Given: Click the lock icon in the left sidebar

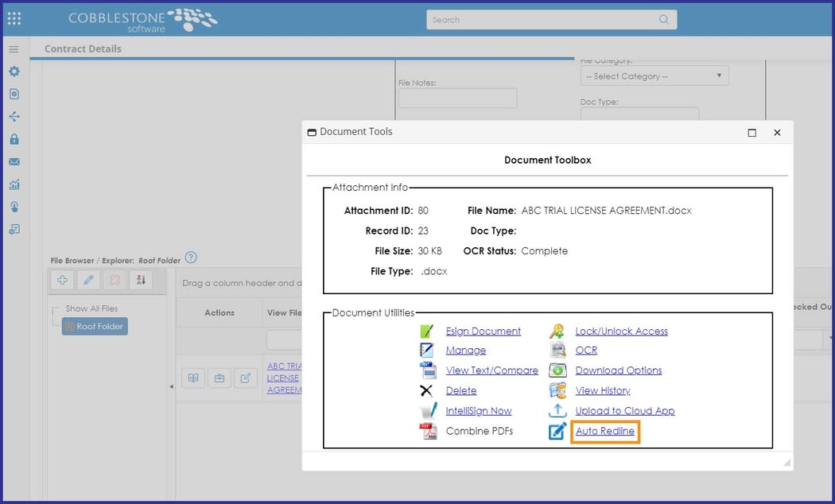Looking at the screenshot, I should pyautogui.click(x=13, y=139).
